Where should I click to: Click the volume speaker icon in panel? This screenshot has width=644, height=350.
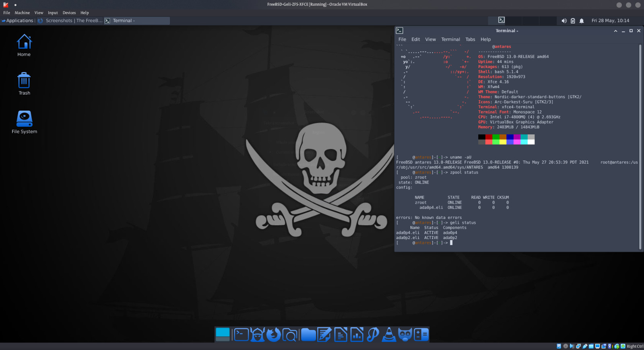click(564, 21)
